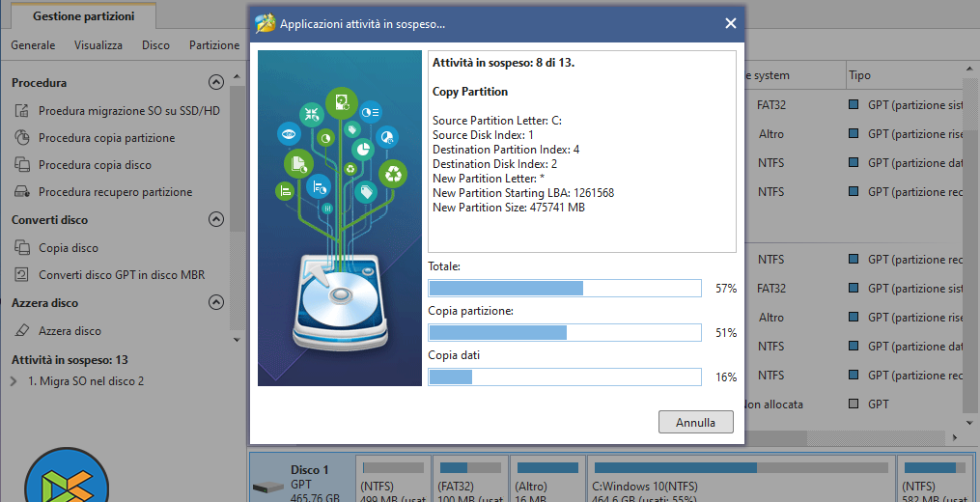Click the Azzera disco link text
Viewport: 980px width, 502px height.
coord(70,331)
